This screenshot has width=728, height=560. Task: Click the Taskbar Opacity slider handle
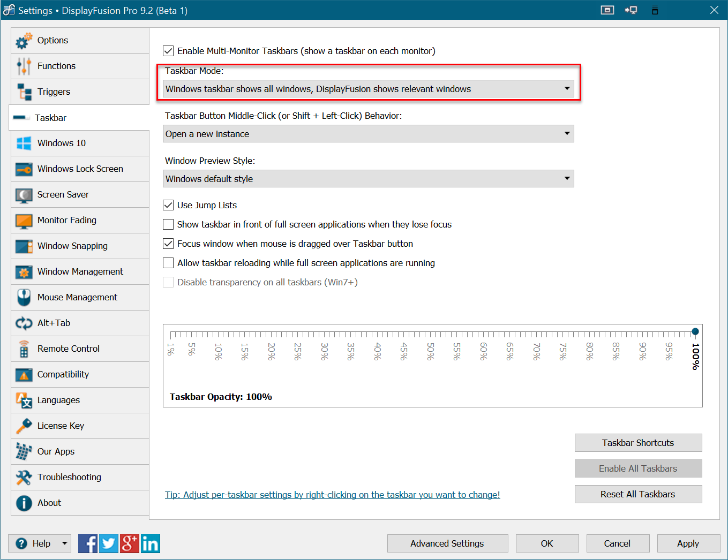tap(695, 332)
